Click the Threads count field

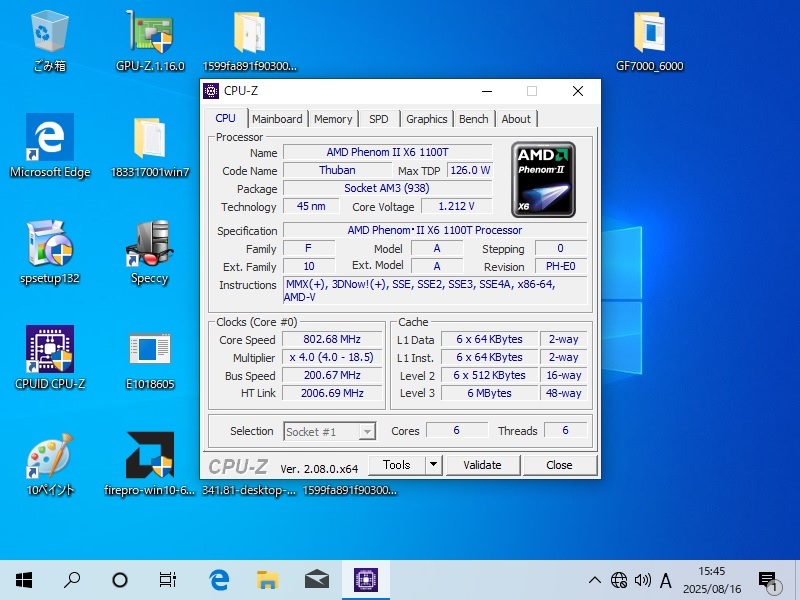click(565, 430)
